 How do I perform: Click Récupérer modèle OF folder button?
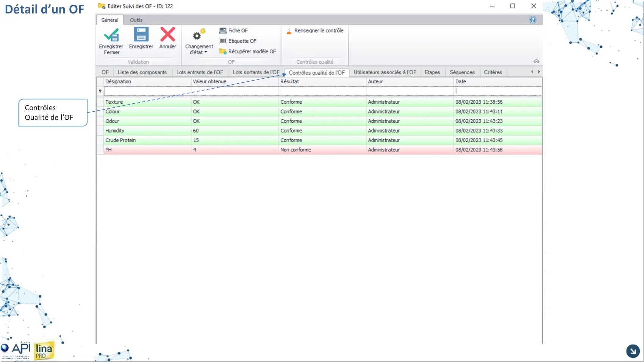click(x=247, y=51)
